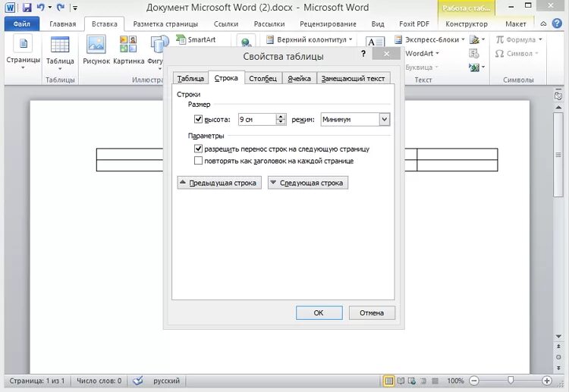Toggle the высота height checkbox
This screenshot has height=392, width=569.
tap(198, 119)
